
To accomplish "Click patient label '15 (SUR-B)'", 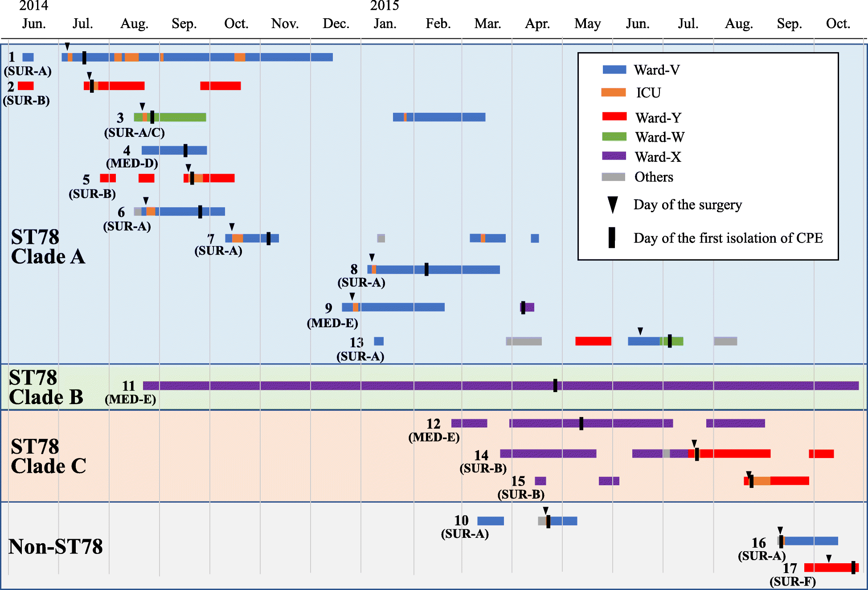I will pyautogui.click(x=521, y=488).
